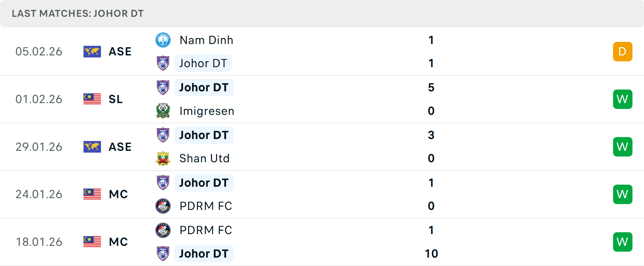Open the Shan Utd team link
This screenshot has height=266, width=644.
click(x=204, y=158)
